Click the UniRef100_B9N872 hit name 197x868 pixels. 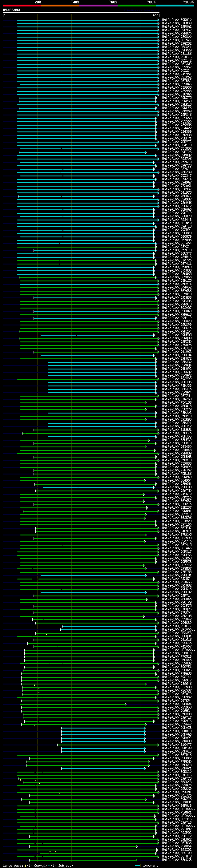point(177,358)
